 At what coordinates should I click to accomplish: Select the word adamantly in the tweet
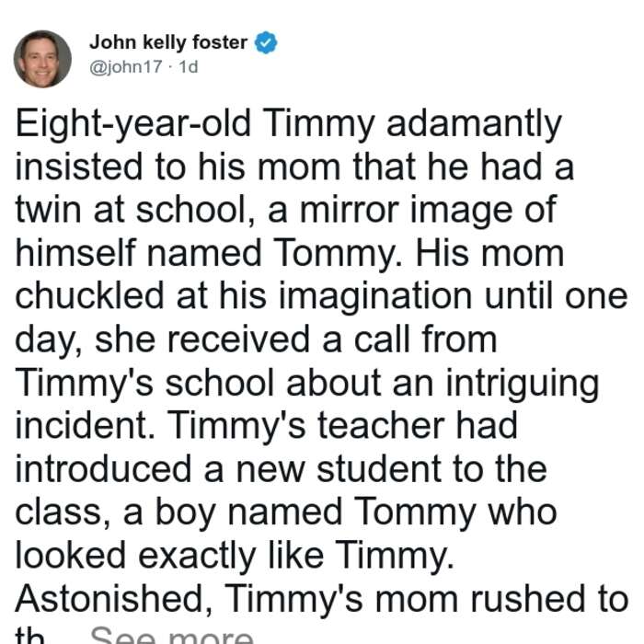click(474, 123)
